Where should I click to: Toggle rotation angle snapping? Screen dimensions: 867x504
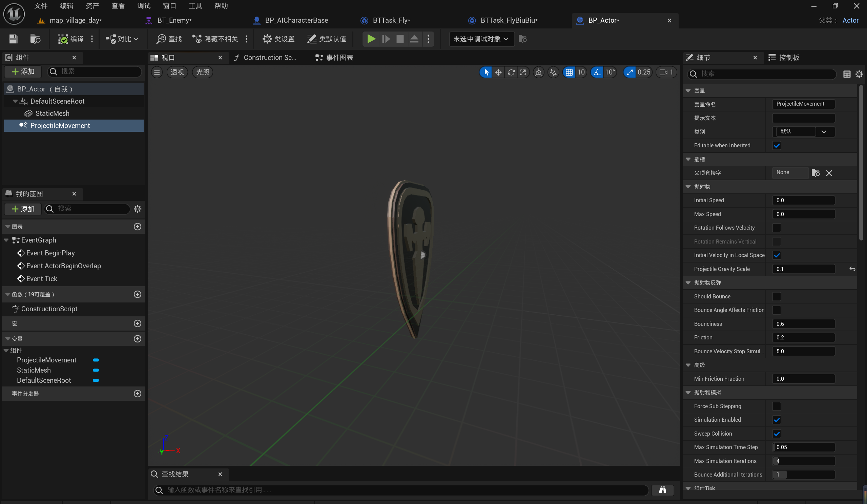(x=597, y=72)
